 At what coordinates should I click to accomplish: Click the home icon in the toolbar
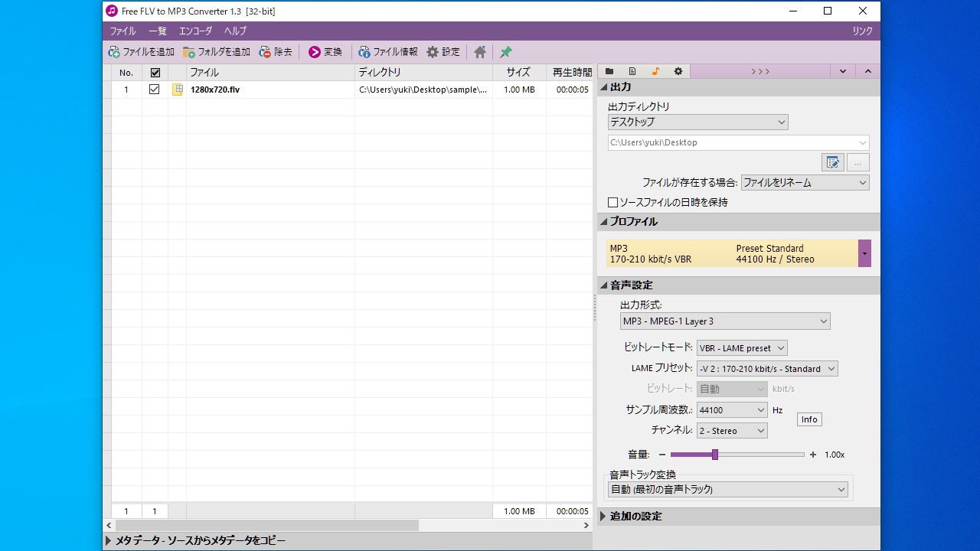click(480, 52)
